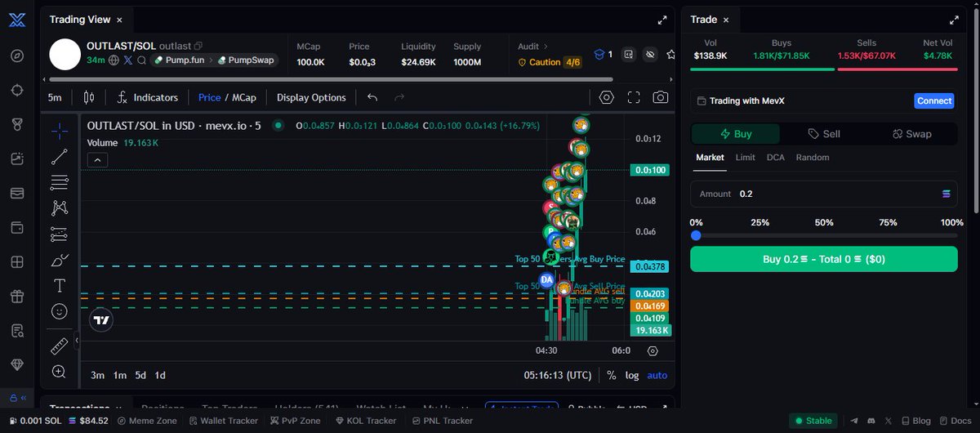Collapse the indicator legend chevron
Viewport: 980px width, 433px height.
(x=96, y=160)
